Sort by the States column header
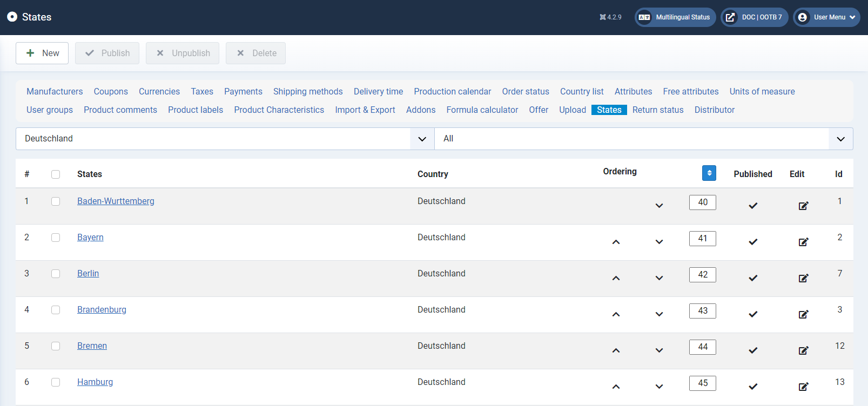The height and width of the screenshot is (406, 868). pos(90,174)
